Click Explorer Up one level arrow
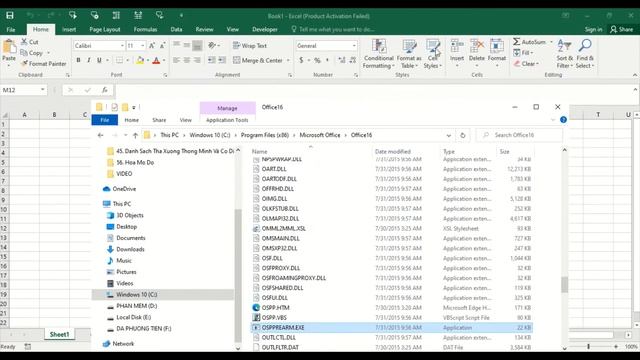This screenshot has height=360, width=640. [x=135, y=135]
